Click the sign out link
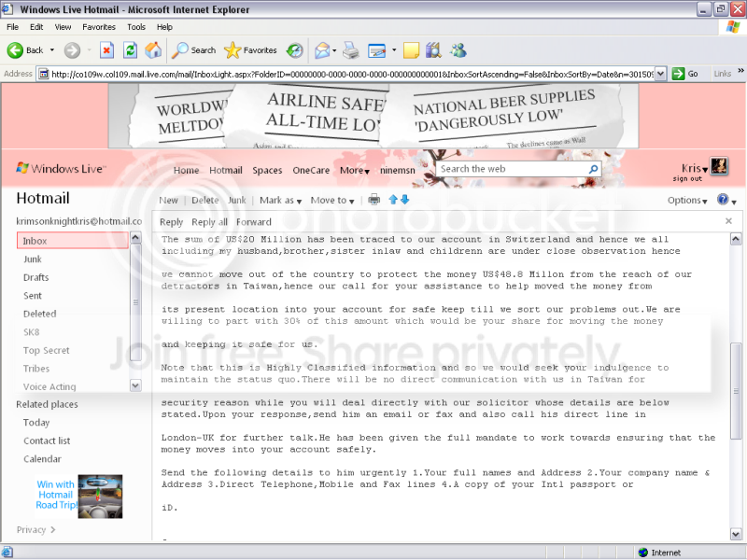The image size is (747, 560). click(687, 178)
